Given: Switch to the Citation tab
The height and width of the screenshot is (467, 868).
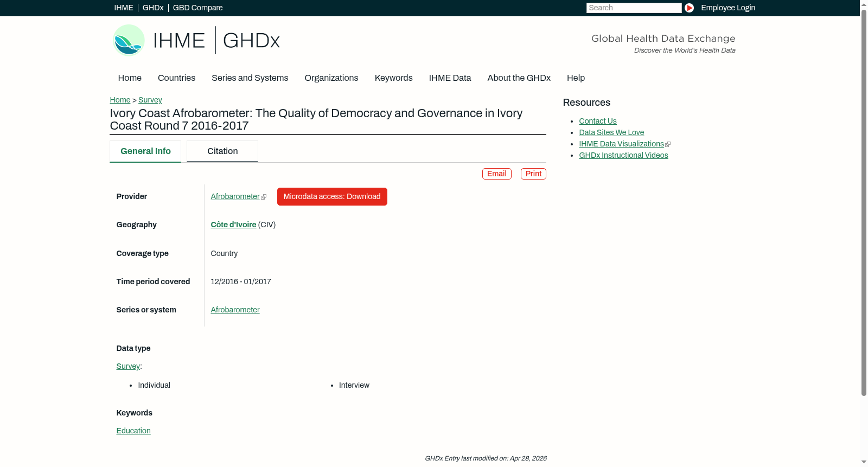Looking at the screenshot, I should [222, 151].
